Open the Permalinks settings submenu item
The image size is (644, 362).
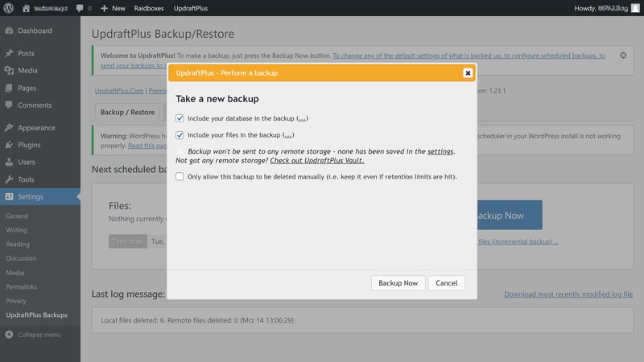click(x=22, y=286)
